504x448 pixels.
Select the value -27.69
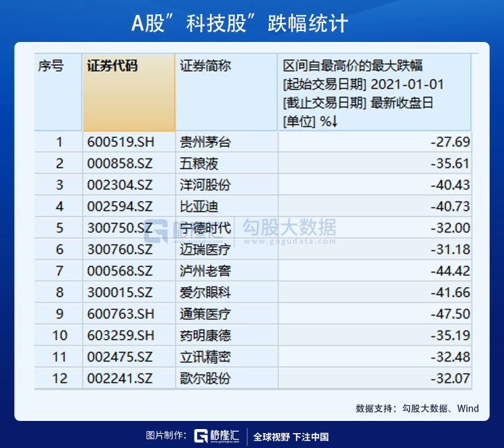coord(450,142)
